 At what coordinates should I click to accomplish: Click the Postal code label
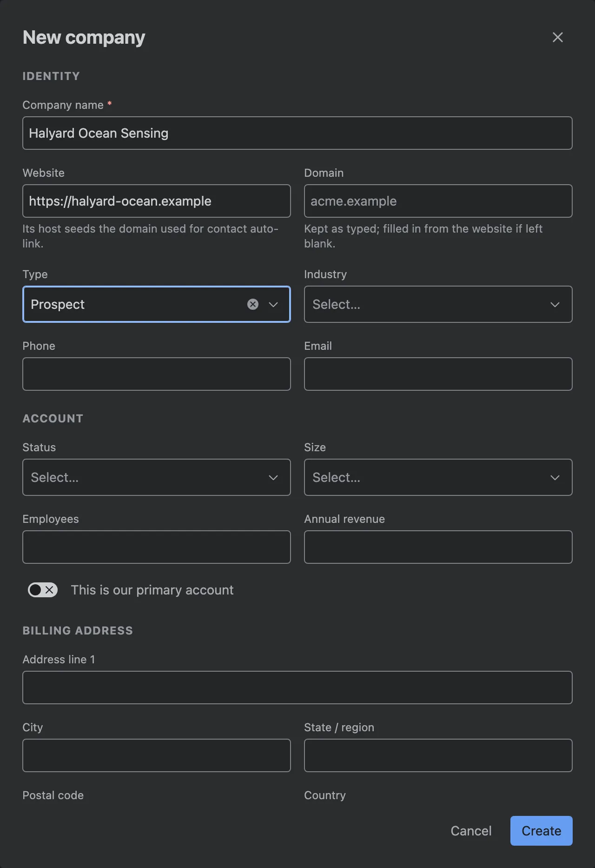[x=53, y=795]
